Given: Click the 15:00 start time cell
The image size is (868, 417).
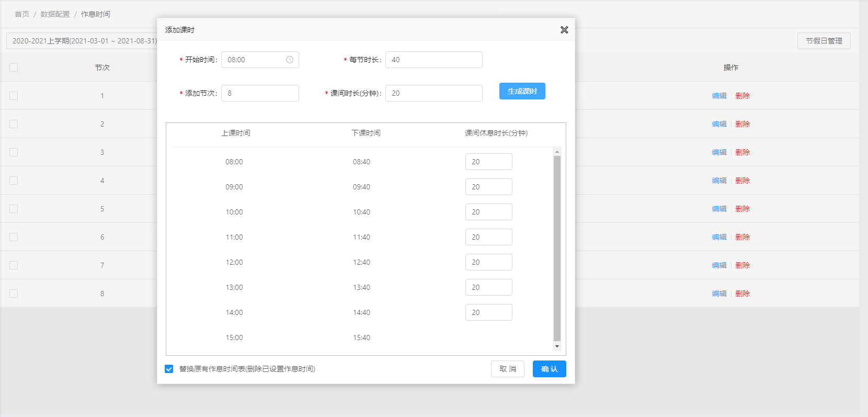Looking at the screenshot, I should 234,337.
